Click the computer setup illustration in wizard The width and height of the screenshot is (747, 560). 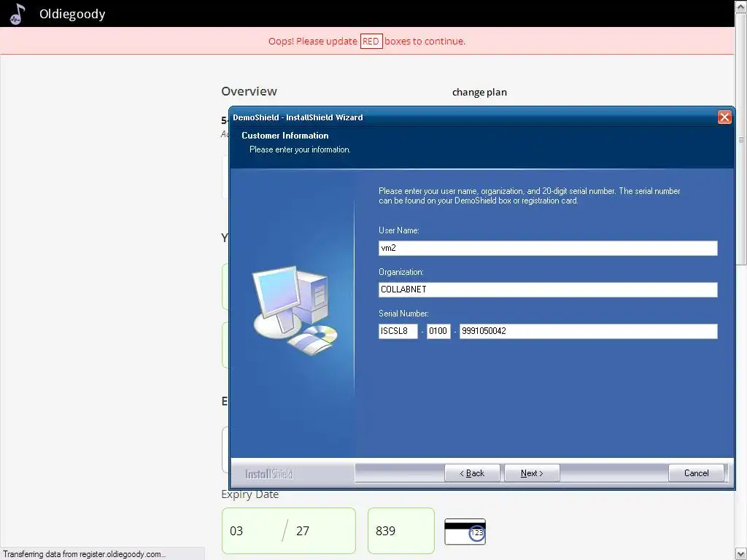(x=295, y=310)
